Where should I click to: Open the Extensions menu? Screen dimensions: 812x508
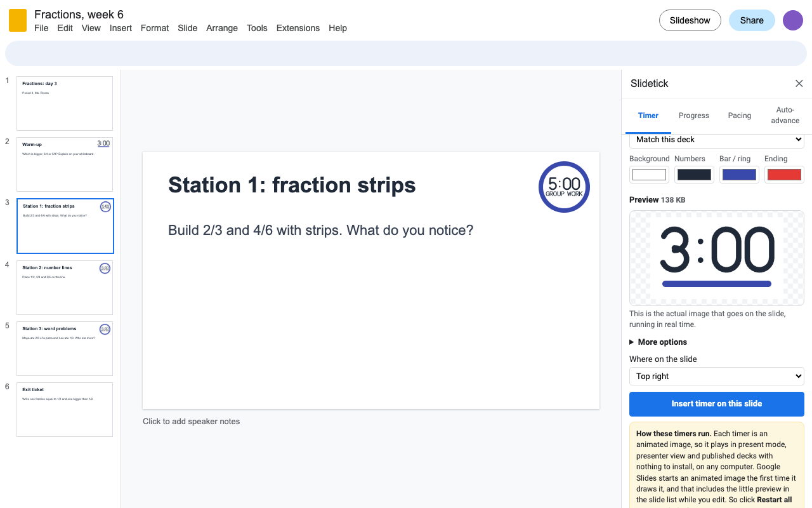pos(298,28)
